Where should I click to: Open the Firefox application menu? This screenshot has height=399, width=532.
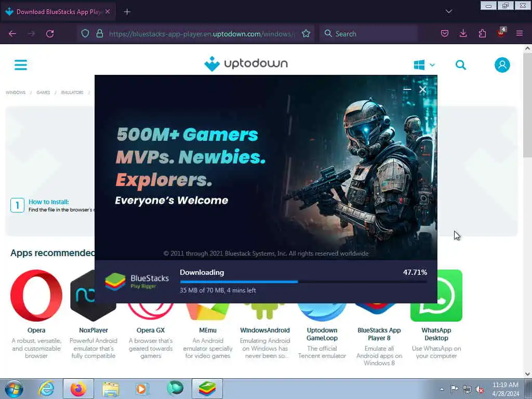pos(520,34)
